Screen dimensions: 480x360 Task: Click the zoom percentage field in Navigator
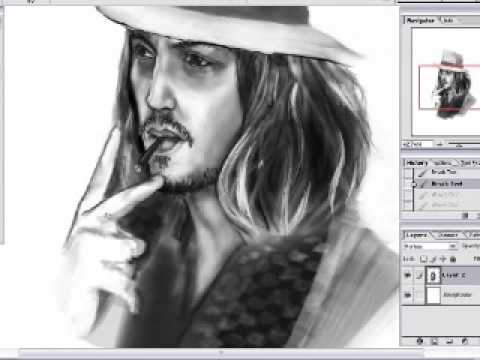pyautogui.click(x=416, y=145)
